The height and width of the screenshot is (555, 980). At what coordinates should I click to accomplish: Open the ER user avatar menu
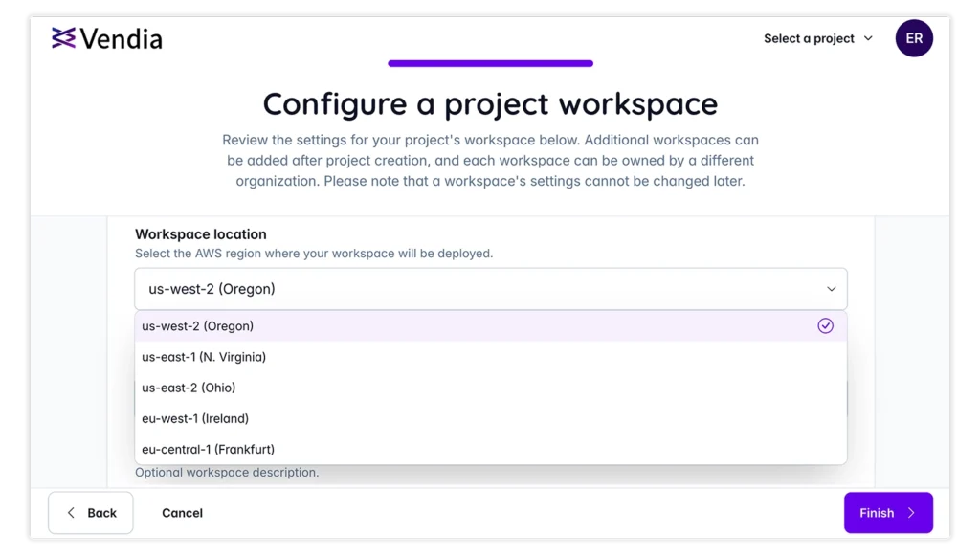coord(913,37)
